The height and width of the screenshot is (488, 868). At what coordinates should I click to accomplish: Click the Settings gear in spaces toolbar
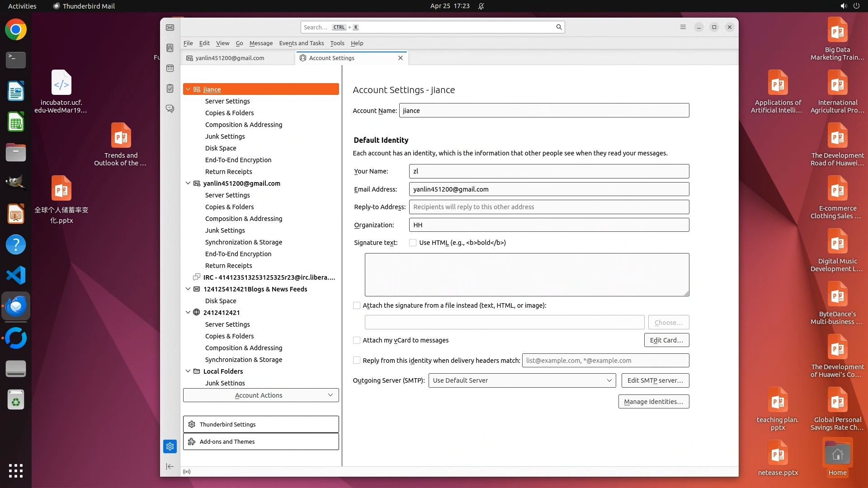click(x=170, y=446)
